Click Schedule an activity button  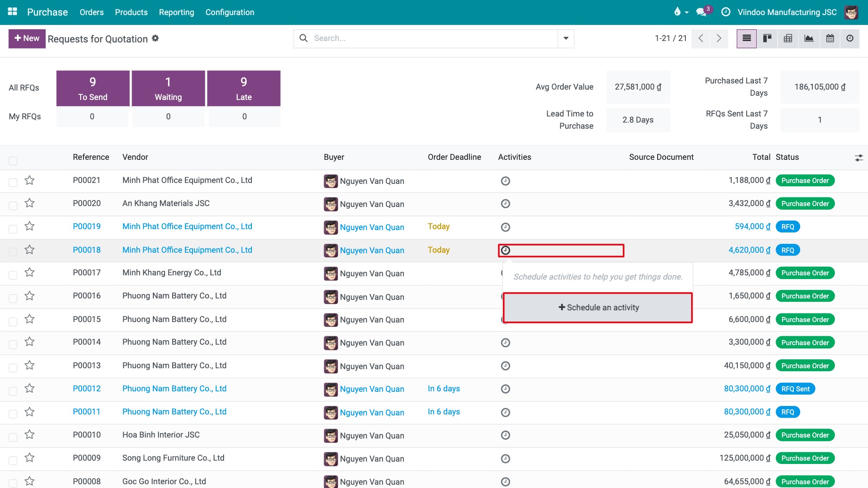(x=598, y=307)
